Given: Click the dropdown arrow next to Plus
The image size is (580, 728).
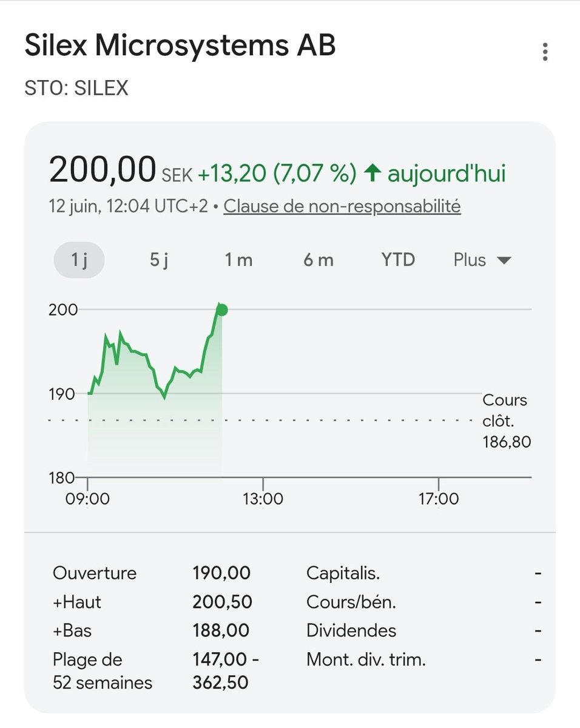Looking at the screenshot, I should point(504,261).
